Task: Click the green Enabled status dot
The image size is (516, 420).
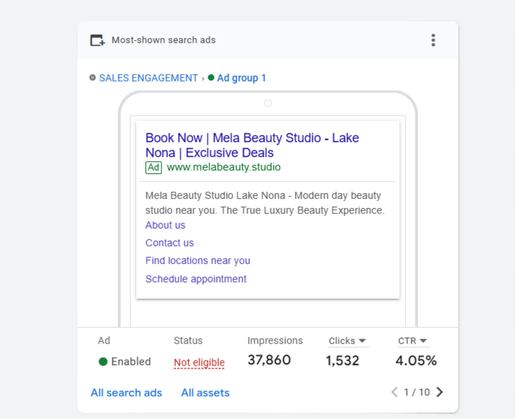Action: pyautogui.click(x=103, y=362)
